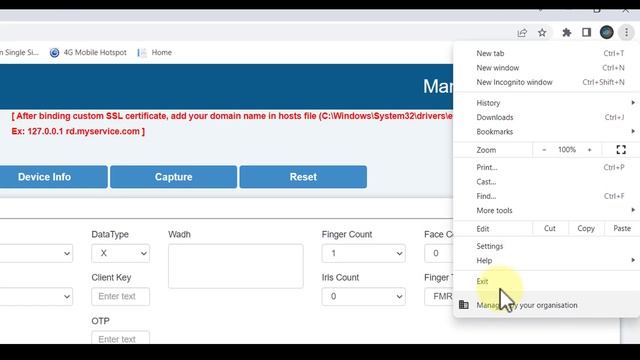Toggle the side panel icon
Viewport: 640px width, 360px height.
[587, 33]
